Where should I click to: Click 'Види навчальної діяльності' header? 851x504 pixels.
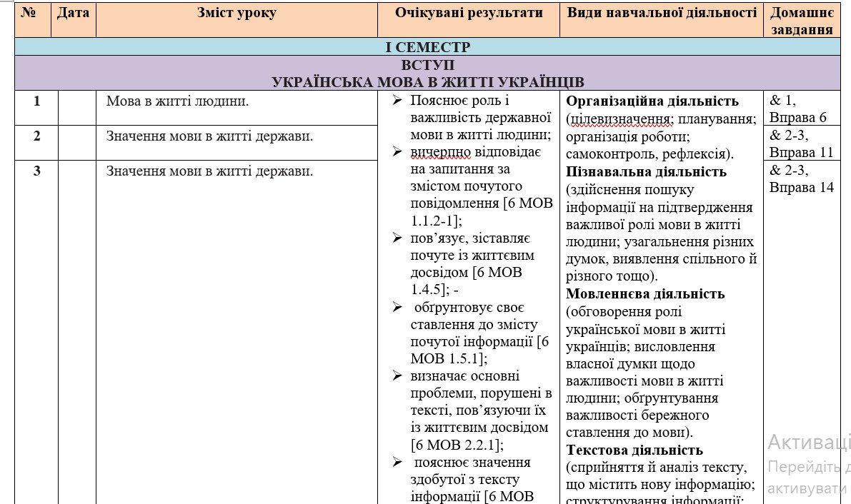pos(662,20)
